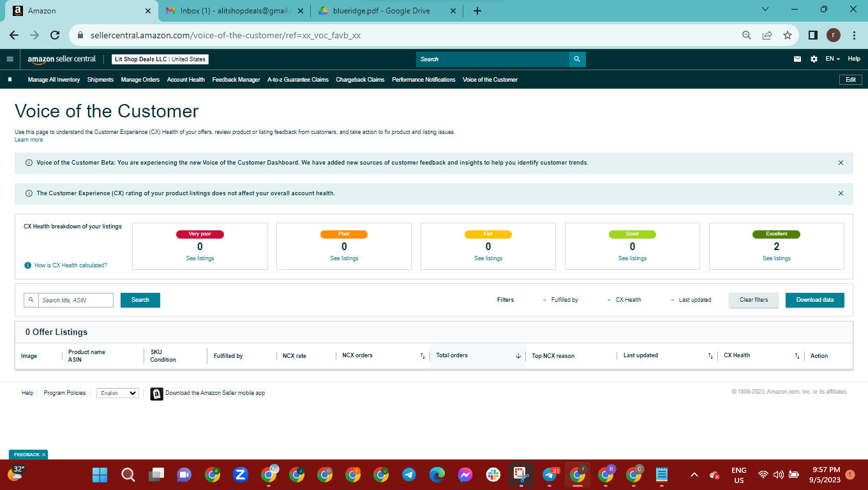
Task: Open the EN language dropdown in header
Action: (833, 59)
